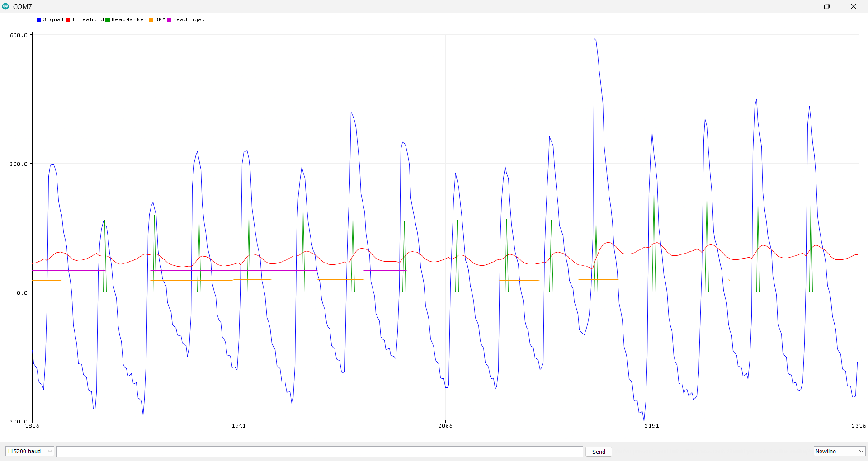Click the COM7 window title text
Image resolution: width=868 pixels, height=461 pixels.
(x=23, y=7)
